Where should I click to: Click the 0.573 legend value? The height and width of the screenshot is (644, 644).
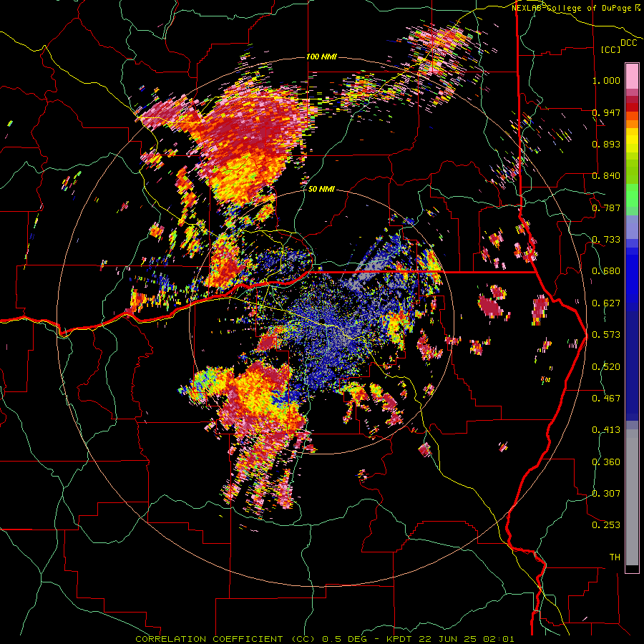coord(606,335)
